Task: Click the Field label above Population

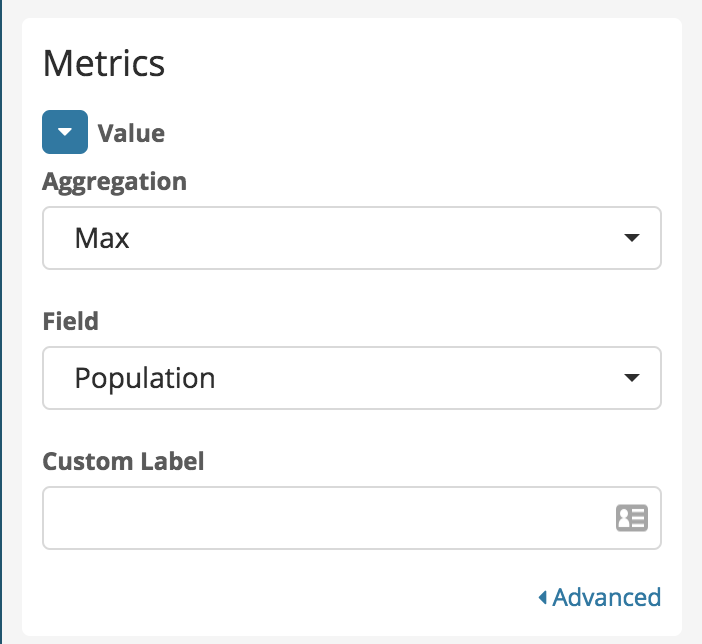Action: point(70,321)
